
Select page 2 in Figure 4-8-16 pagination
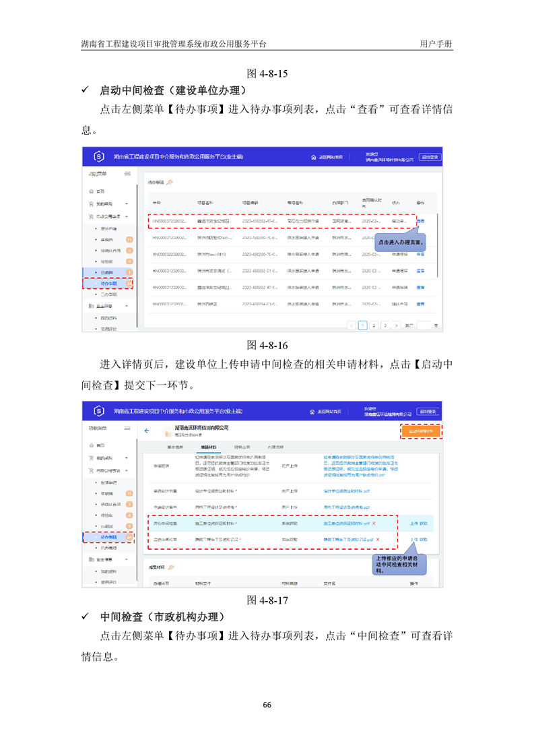[374, 325]
